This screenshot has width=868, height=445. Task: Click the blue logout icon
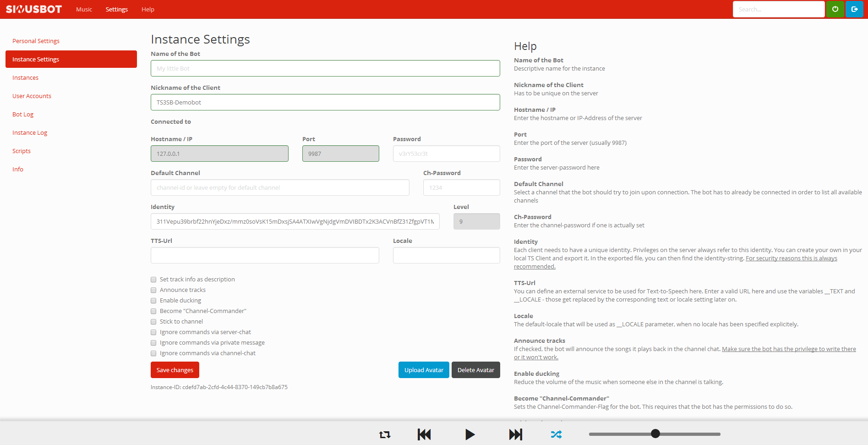pos(854,9)
